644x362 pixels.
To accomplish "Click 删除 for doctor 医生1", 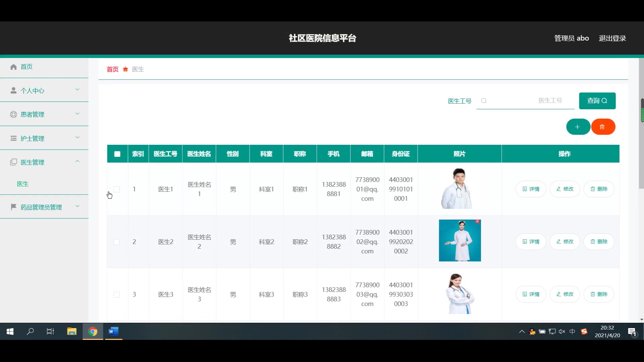I will [x=599, y=189].
